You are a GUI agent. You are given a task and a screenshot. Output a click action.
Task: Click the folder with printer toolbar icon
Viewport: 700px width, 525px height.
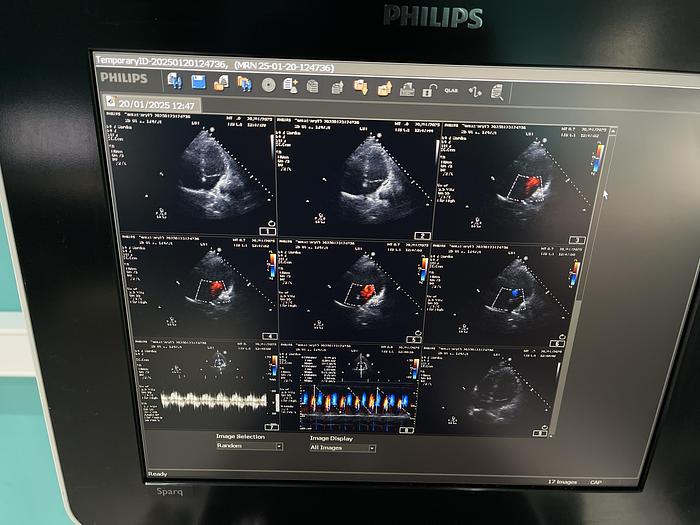[221, 83]
